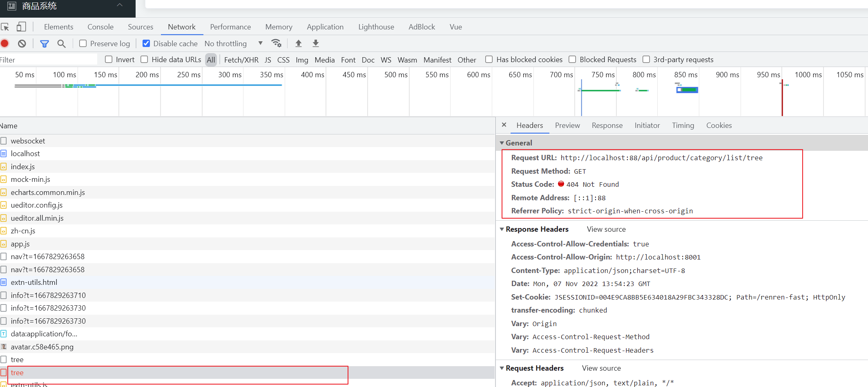Click the blue DOMContentLoaded line in timeline
The image size is (868, 387).
tap(581, 98)
